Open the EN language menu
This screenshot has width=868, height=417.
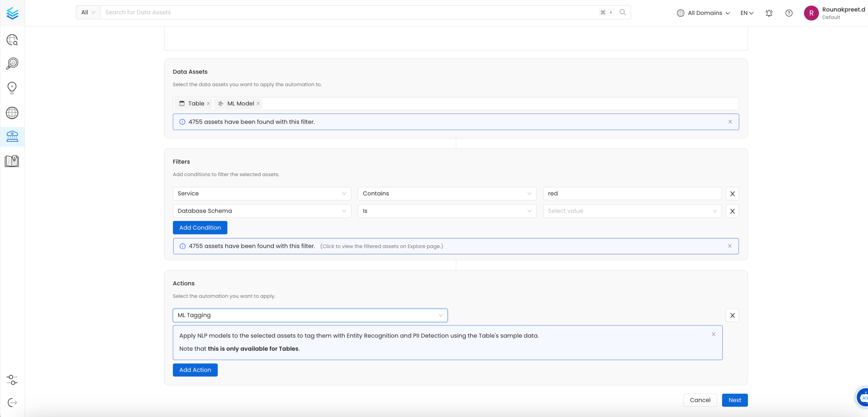click(746, 13)
